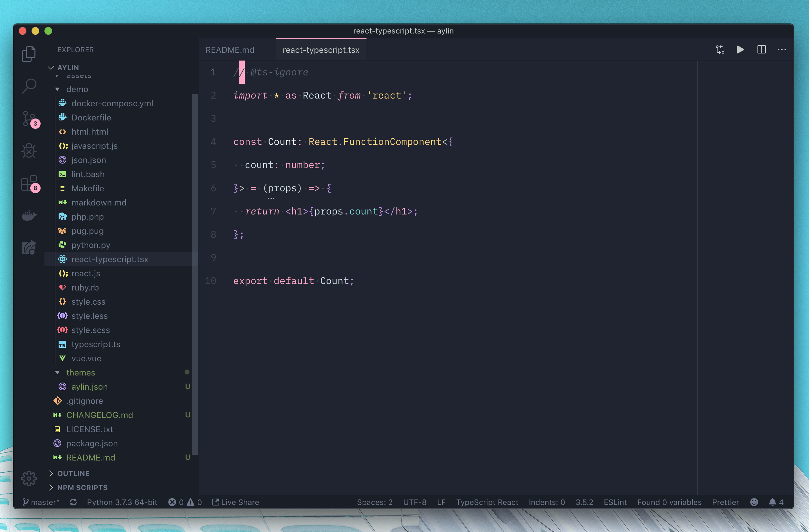Open the Search view in activity bar
The image size is (809, 532).
pos(29,86)
